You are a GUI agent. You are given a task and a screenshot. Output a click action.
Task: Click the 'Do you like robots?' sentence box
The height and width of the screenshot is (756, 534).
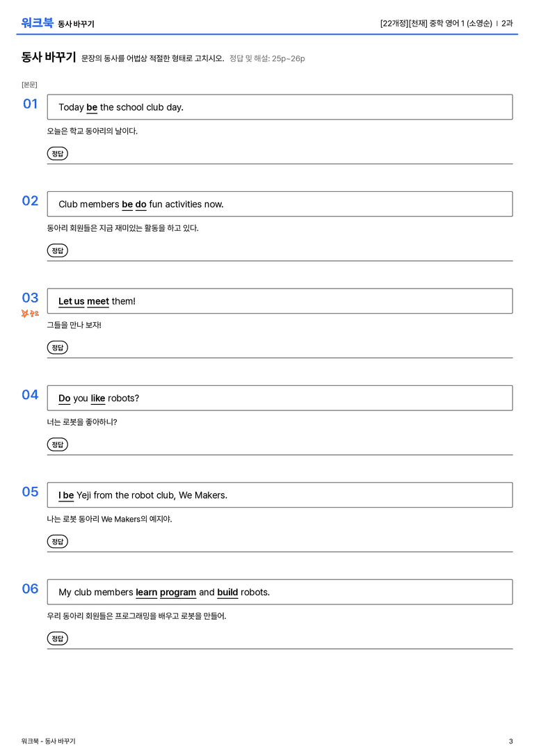pyautogui.click(x=280, y=398)
